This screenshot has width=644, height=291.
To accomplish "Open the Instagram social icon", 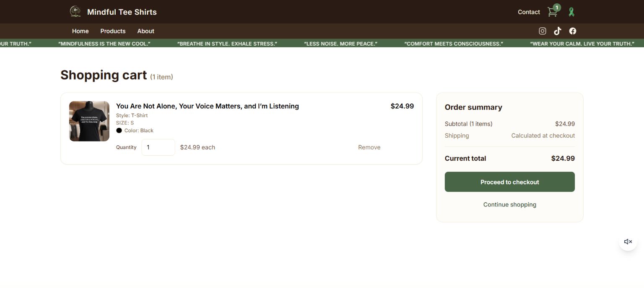I will 543,31.
